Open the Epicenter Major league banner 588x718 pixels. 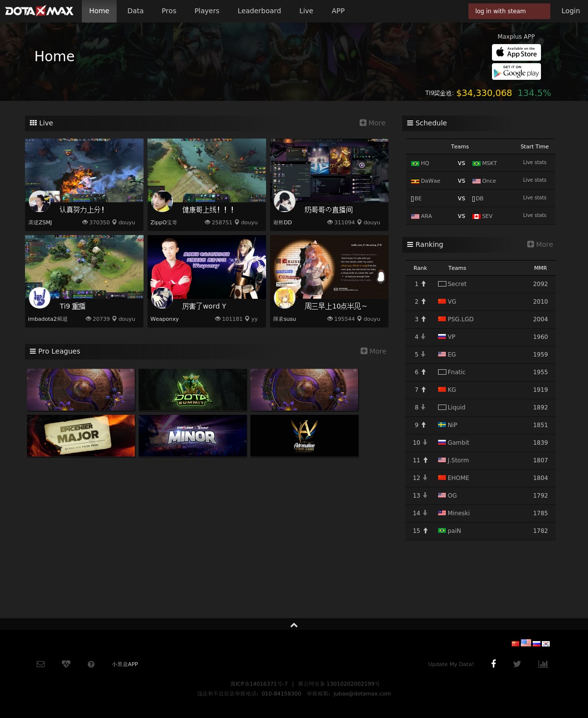pos(81,436)
